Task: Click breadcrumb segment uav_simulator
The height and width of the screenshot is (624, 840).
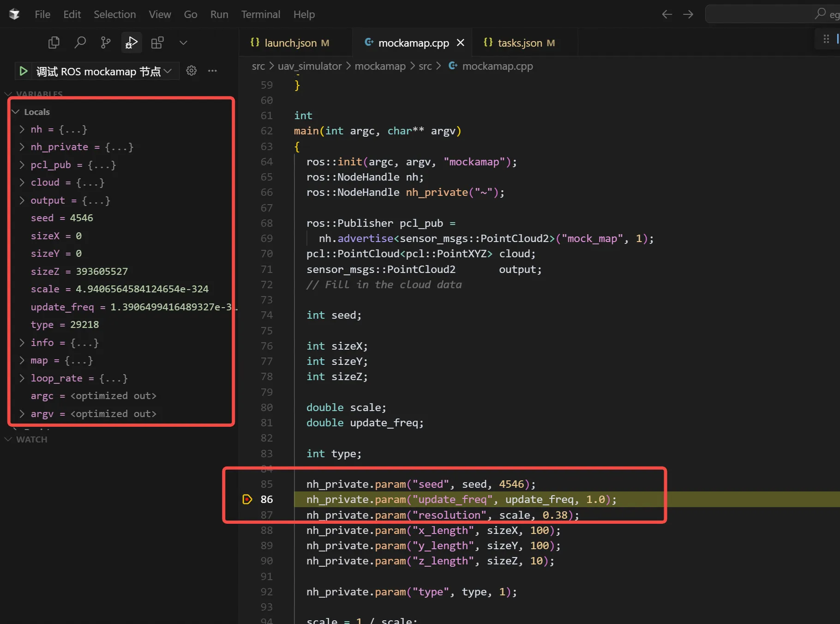Action: (310, 66)
